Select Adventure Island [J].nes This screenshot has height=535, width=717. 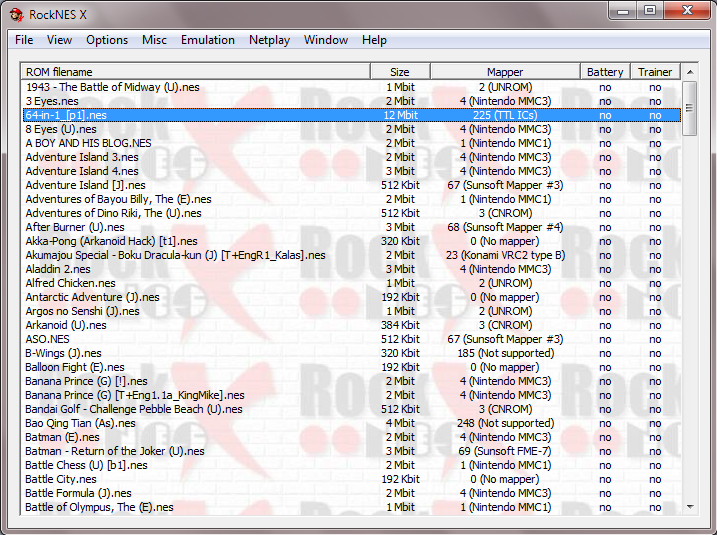86,185
